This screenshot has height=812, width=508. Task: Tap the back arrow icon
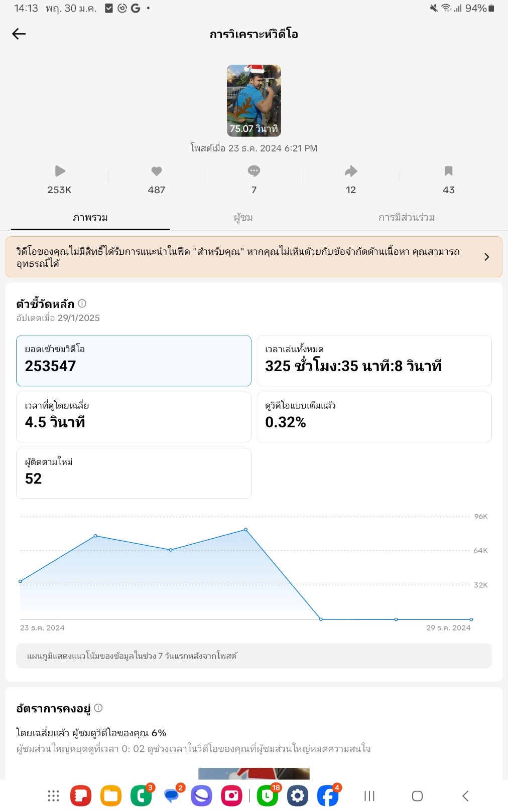tap(19, 34)
